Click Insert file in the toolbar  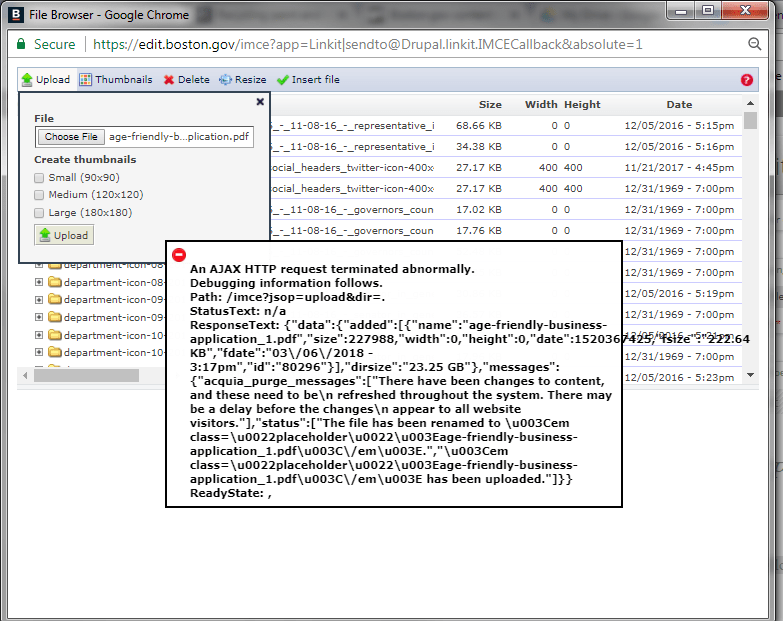(309, 80)
